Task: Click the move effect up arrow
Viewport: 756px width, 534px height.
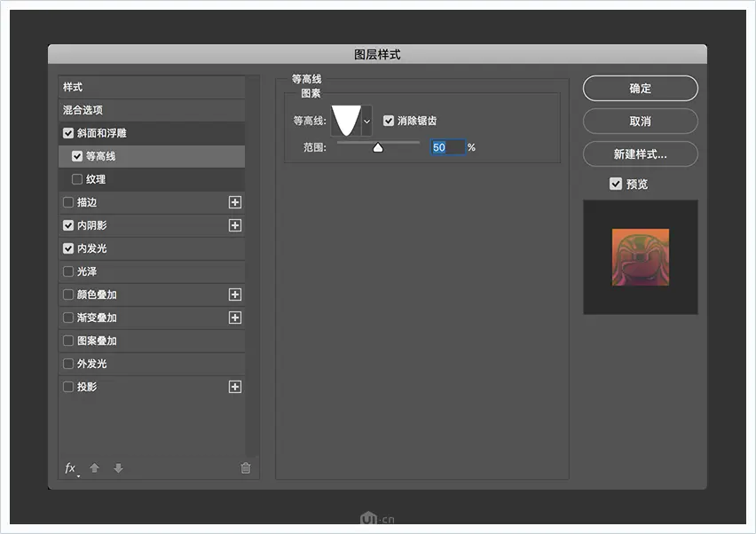Action: coord(94,468)
